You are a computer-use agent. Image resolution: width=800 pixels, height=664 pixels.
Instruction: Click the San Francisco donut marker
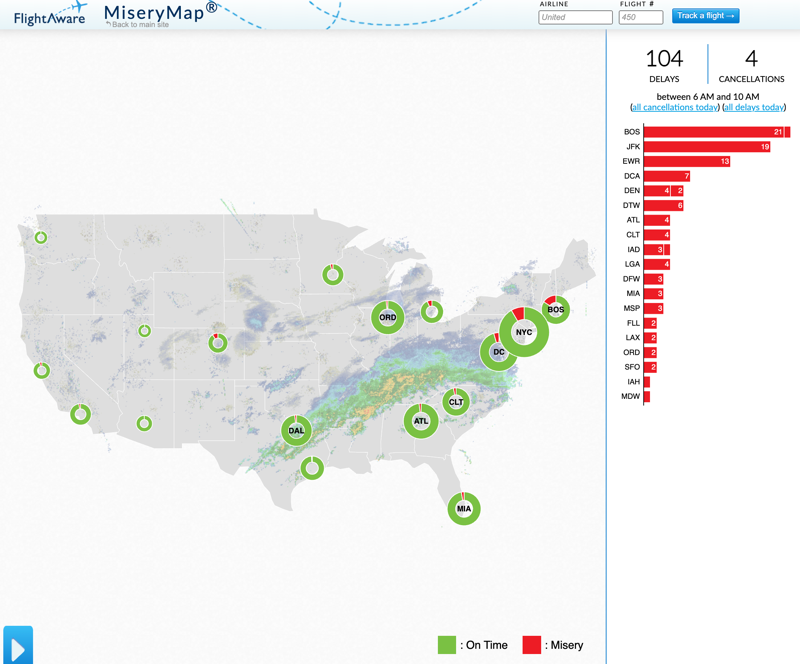coord(42,371)
